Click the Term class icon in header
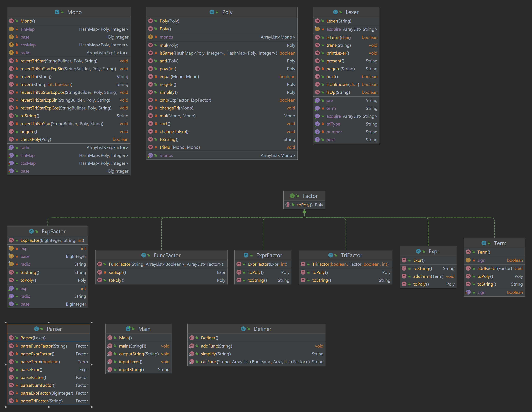 pos(484,243)
